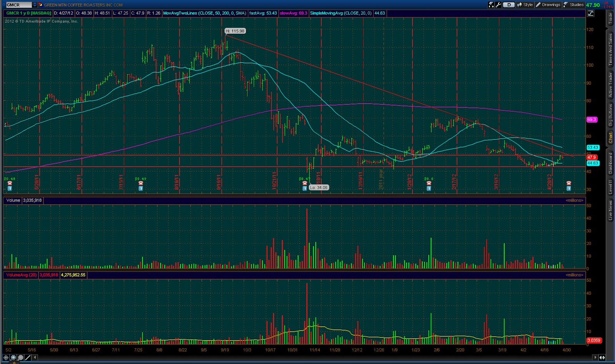Expand the double-chevron drawer at bottom left
Viewport: 615px width, 364px height.
coord(14,362)
